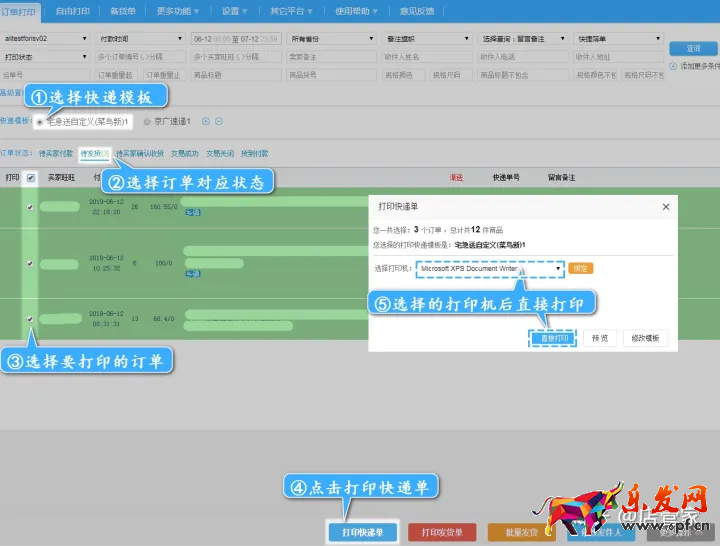This screenshot has width=720, height=546.
Task: Open the 更多功能 menu
Action: [177, 11]
